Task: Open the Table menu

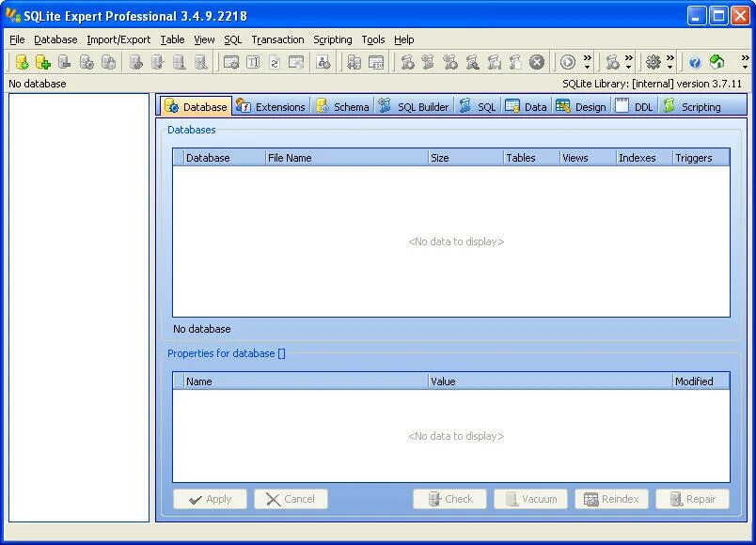Action: pyautogui.click(x=172, y=39)
